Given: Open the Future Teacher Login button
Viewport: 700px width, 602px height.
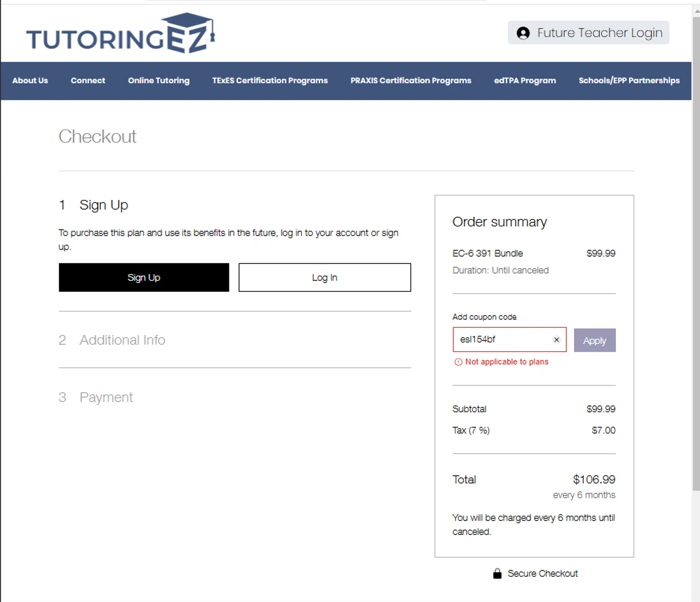Looking at the screenshot, I should pyautogui.click(x=588, y=33).
